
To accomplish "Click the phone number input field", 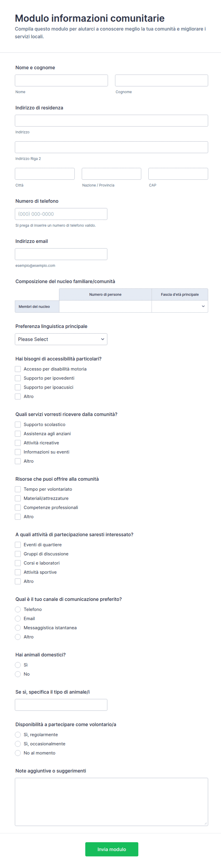I will pos(61,214).
